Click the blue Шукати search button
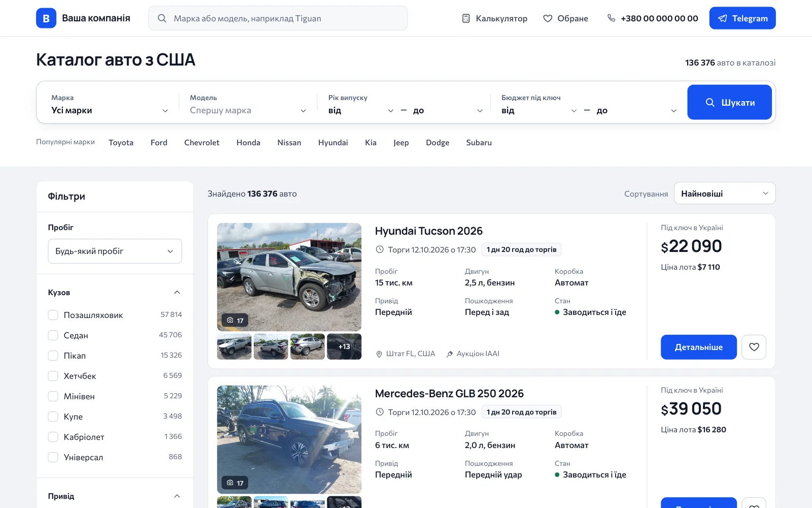812x508 pixels. [x=730, y=102]
